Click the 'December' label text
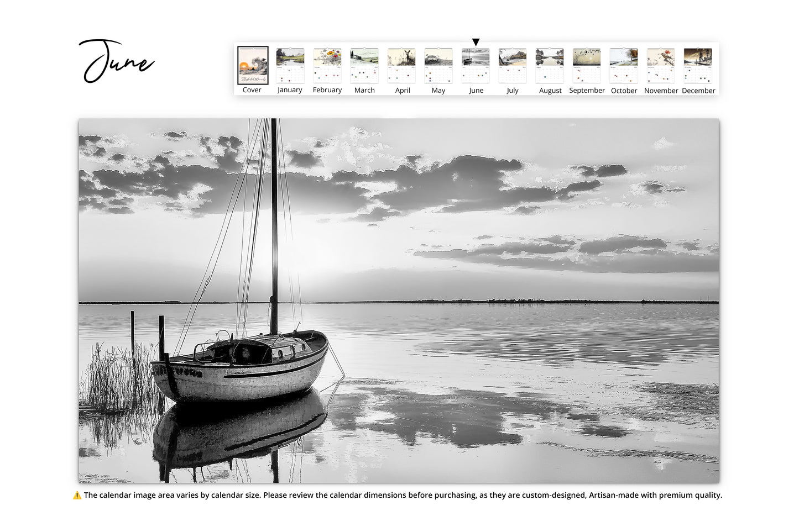 pyautogui.click(x=698, y=91)
